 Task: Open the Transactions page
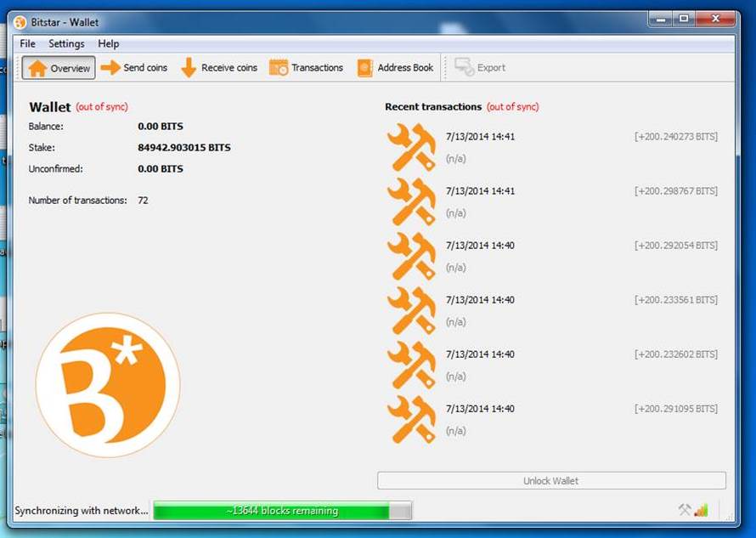(x=306, y=67)
